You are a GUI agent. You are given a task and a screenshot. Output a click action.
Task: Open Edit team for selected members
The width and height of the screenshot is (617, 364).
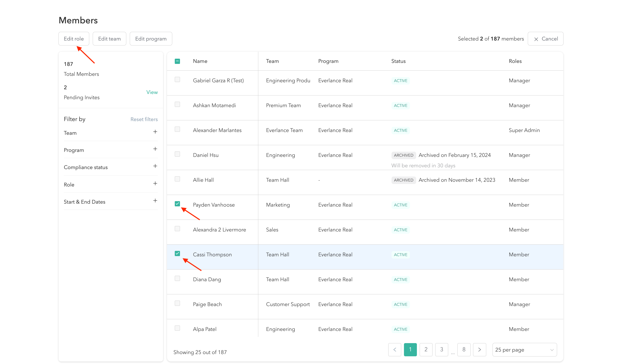[109, 39]
